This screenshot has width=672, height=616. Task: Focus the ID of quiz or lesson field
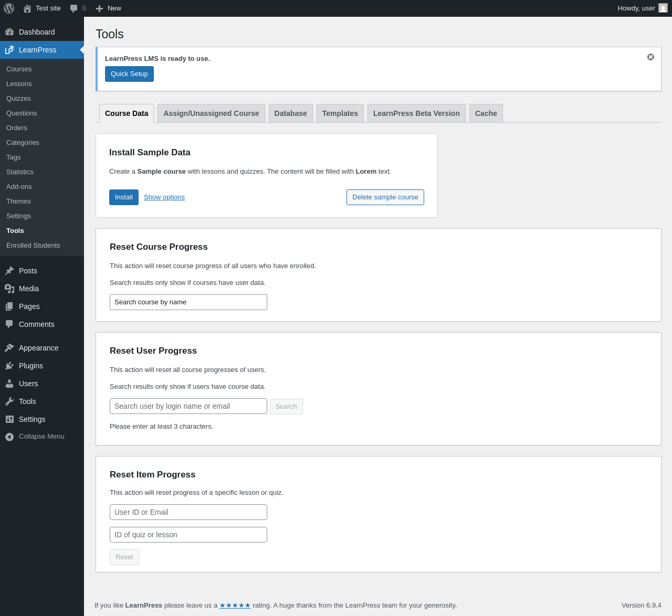[188, 535]
